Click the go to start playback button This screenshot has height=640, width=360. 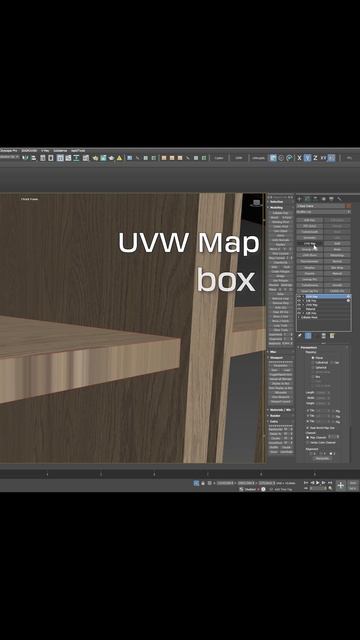[x=306, y=483]
